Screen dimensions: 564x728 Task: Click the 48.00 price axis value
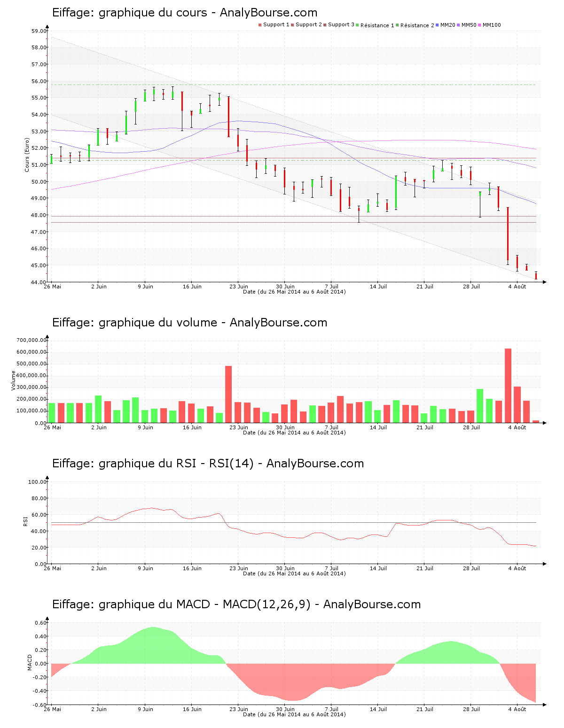tap(39, 215)
